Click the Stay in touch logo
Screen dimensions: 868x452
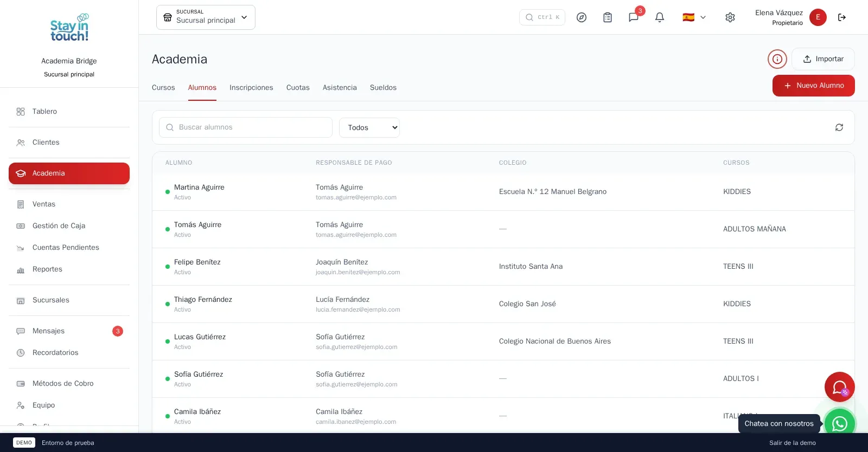(69, 28)
